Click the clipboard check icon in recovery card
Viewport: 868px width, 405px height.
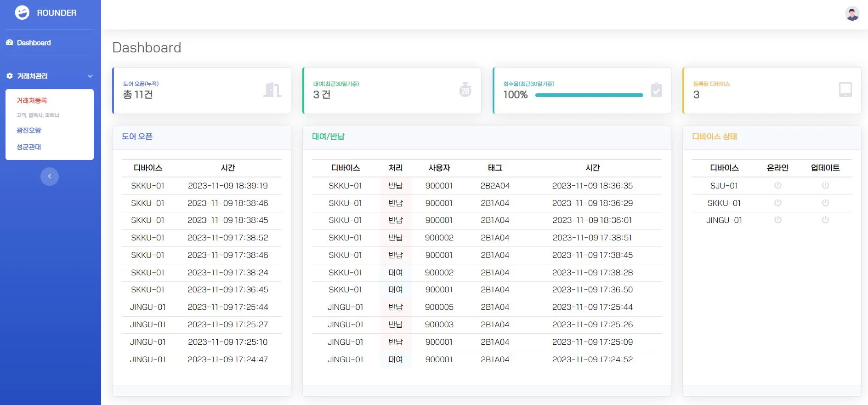tap(656, 90)
